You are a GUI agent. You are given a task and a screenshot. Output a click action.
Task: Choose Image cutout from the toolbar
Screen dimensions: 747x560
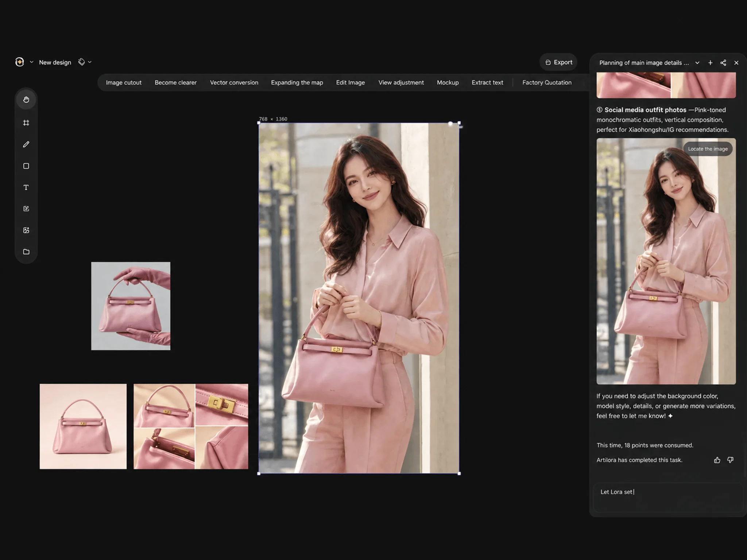click(x=124, y=82)
